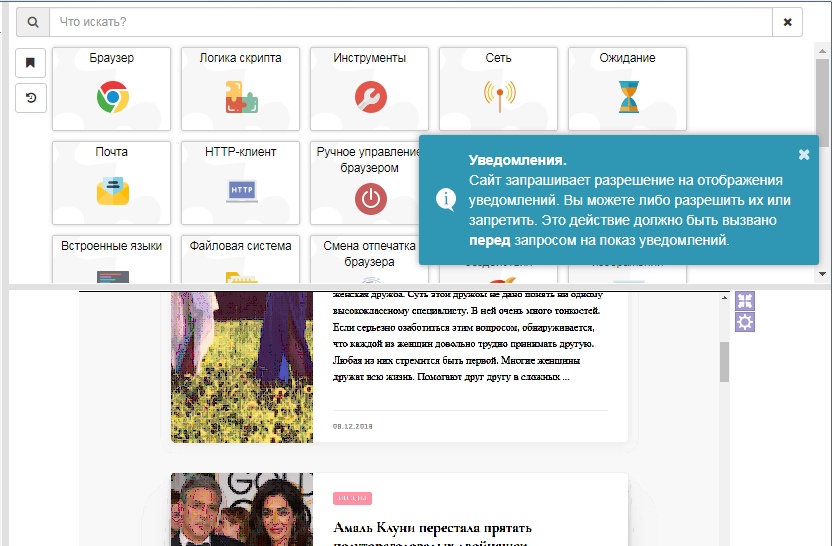Click the date 08.12.2018 on the article
Image resolution: width=832 pixels, height=546 pixels.
(x=353, y=426)
